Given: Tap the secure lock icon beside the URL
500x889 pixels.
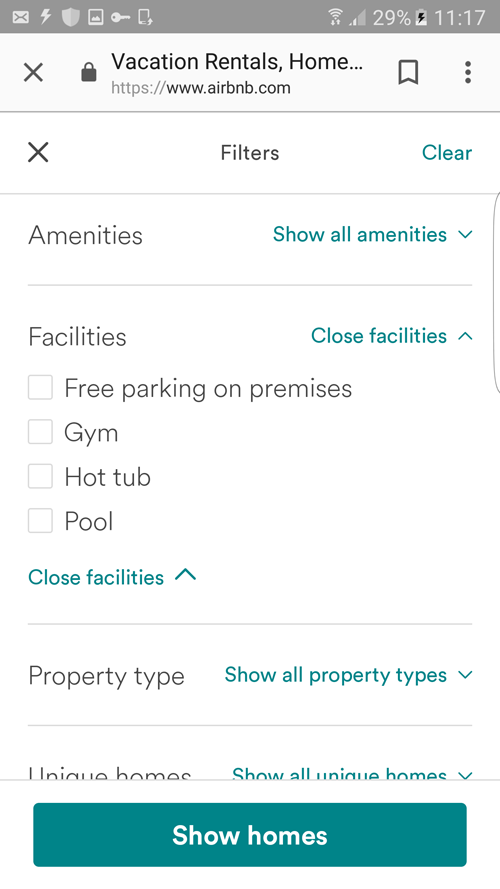Looking at the screenshot, I should click(89, 73).
